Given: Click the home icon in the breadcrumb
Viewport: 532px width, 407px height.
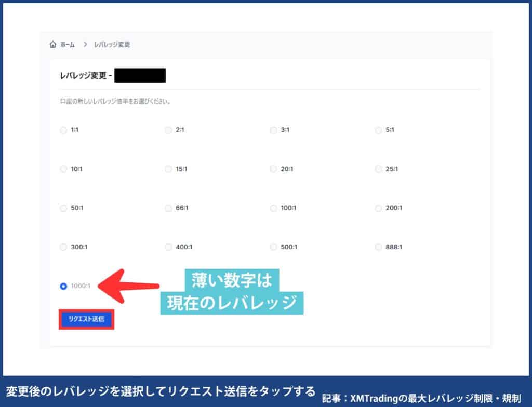Looking at the screenshot, I should coord(52,44).
